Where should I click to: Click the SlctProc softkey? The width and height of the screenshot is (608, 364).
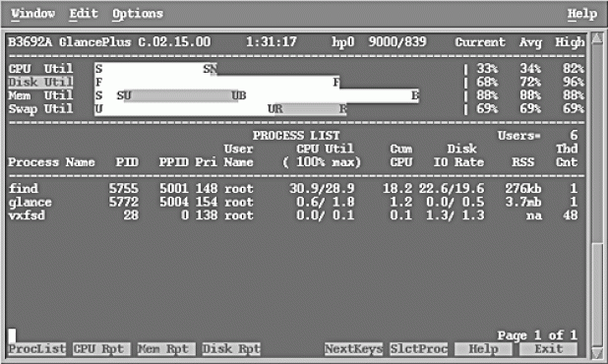point(419,349)
